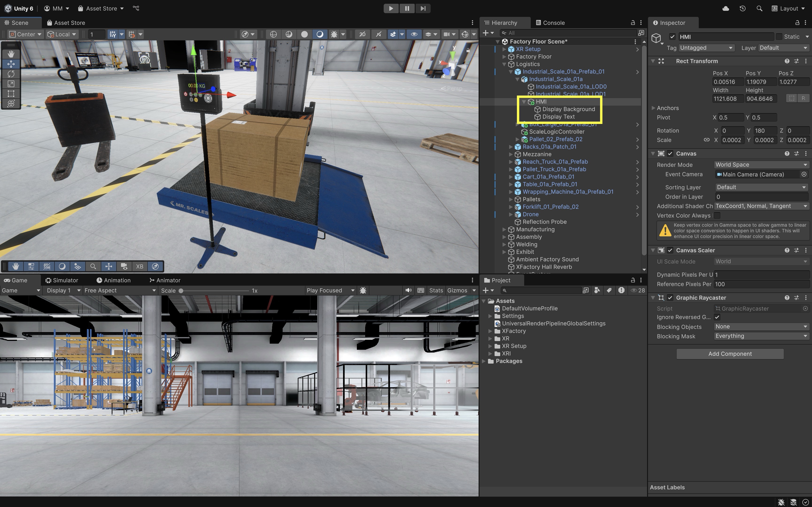Click the Game view Scale slider
Image resolution: width=812 pixels, height=507 pixels.
(215, 291)
